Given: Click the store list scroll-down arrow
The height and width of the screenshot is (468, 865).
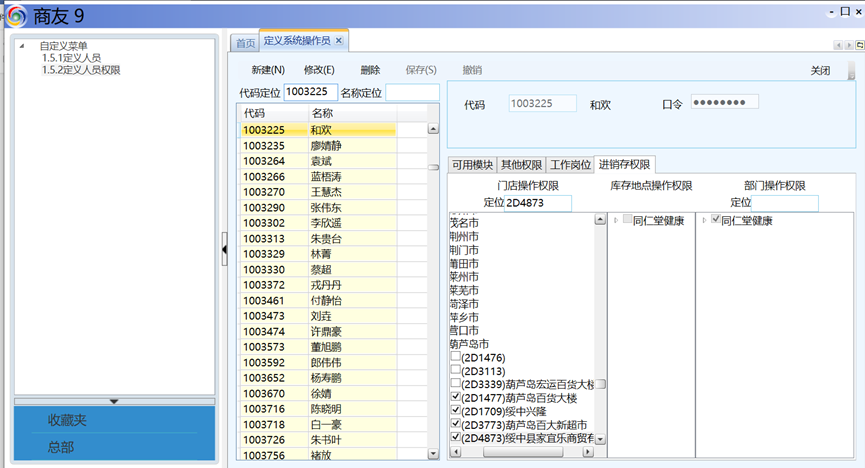Looking at the screenshot, I should click(600, 440).
